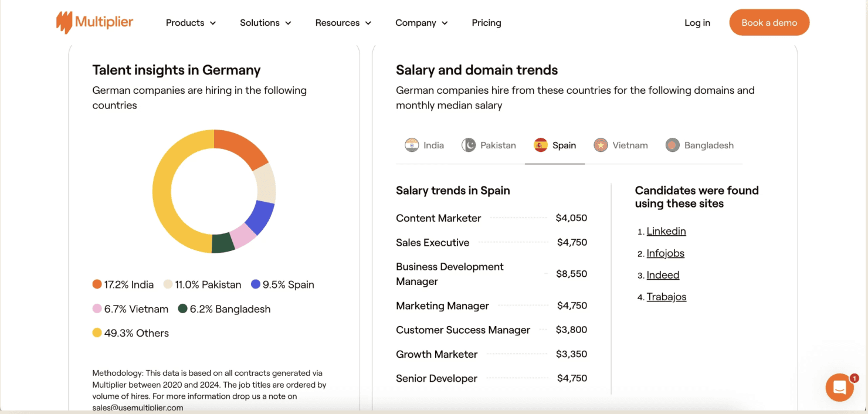
Task: Click the Log in link
Action: tap(697, 23)
